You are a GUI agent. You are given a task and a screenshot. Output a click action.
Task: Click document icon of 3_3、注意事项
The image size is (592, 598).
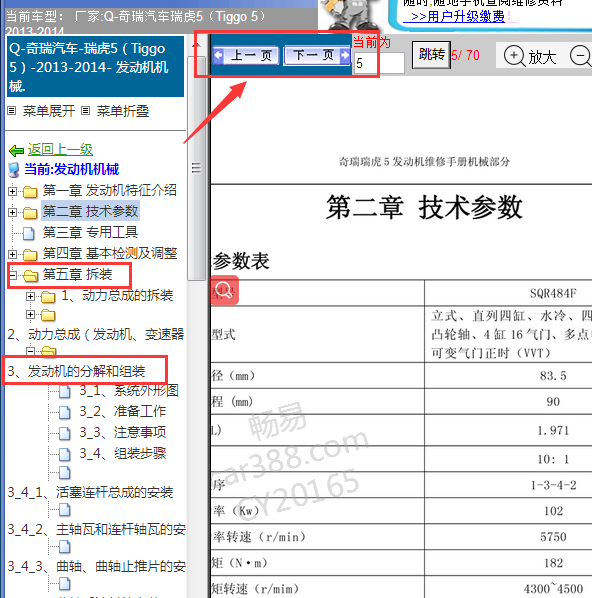64,433
